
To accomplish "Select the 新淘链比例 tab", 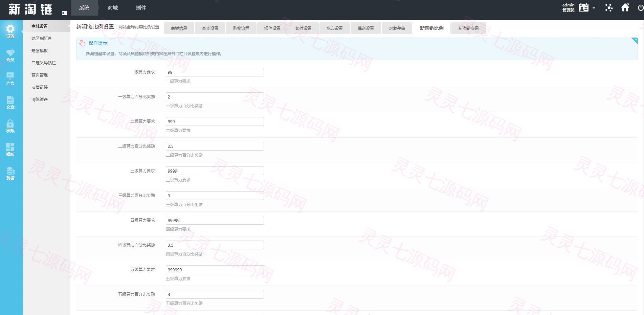I will click(x=432, y=28).
